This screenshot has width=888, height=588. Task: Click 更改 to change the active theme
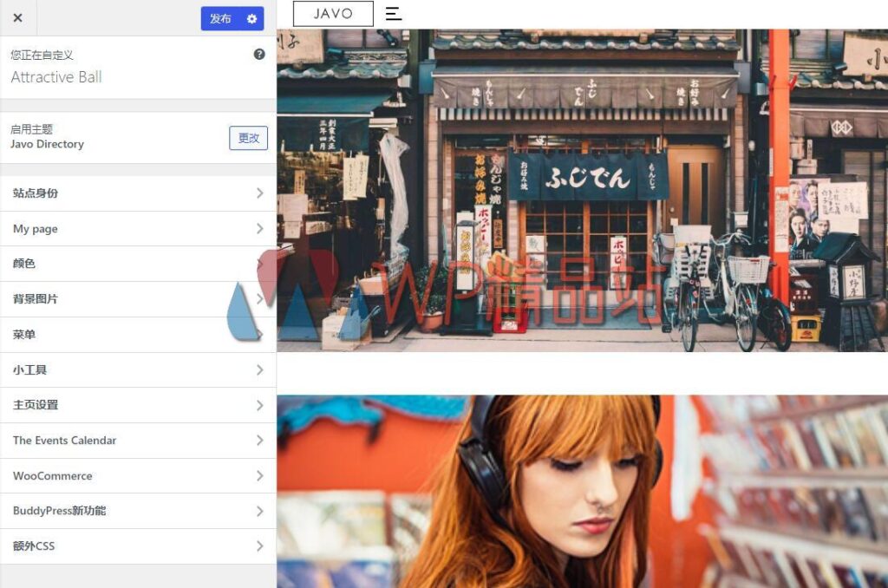tap(249, 140)
